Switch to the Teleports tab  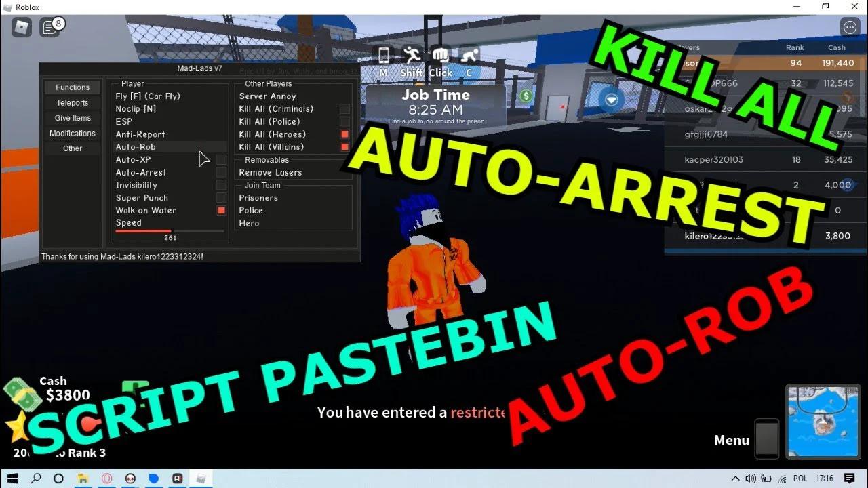pos(72,102)
